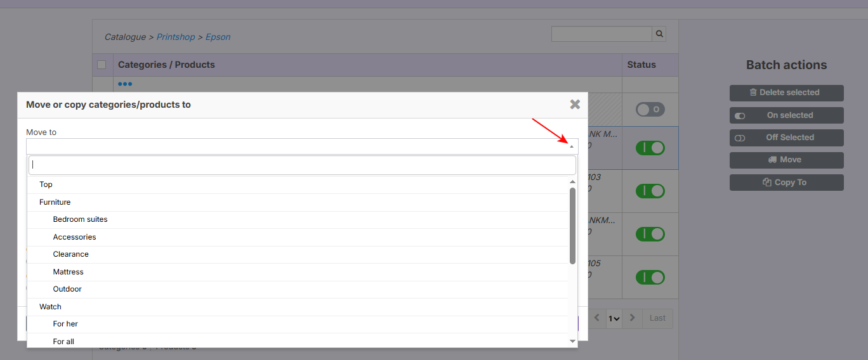Viewport: 868px width, 360px height.
Task: Toggle the disabled grey status switch
Action: coord(650,110)
